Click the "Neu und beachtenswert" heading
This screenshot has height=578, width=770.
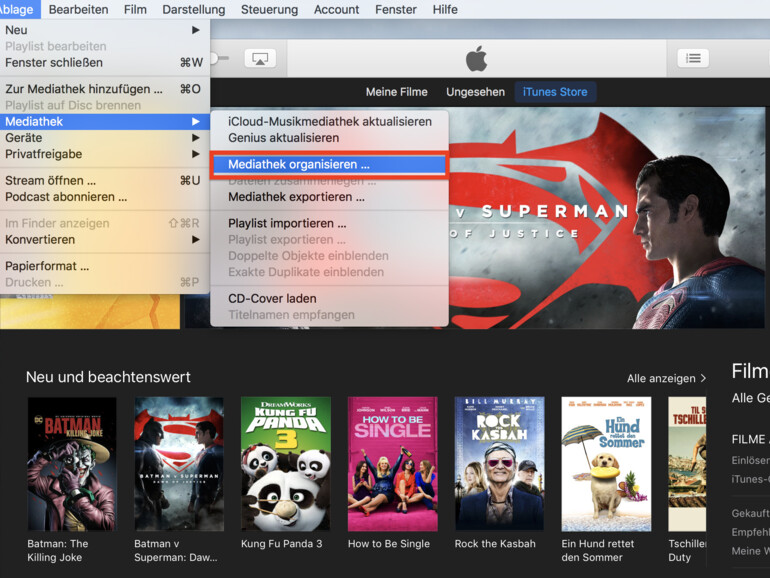pos(108,377)
